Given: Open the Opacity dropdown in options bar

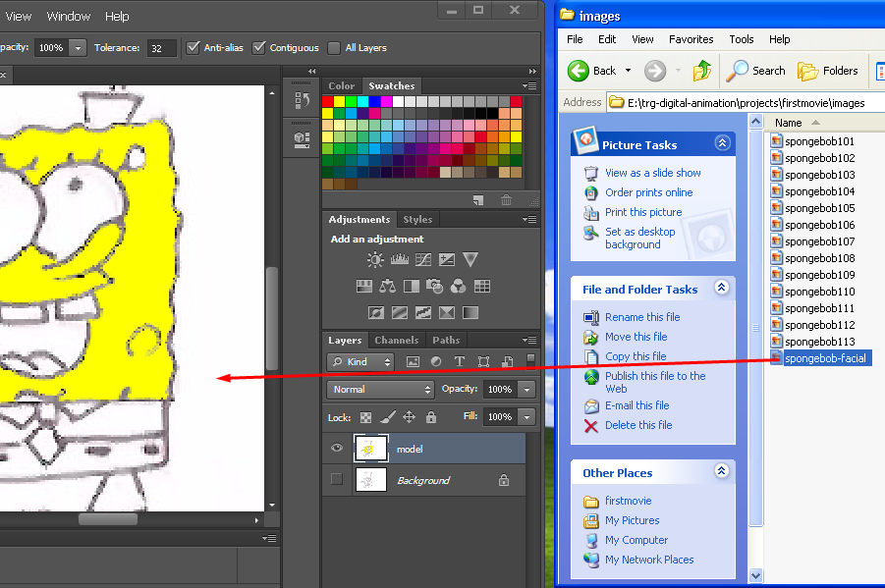Looking at the screenshot, I should tap(78, 48).
